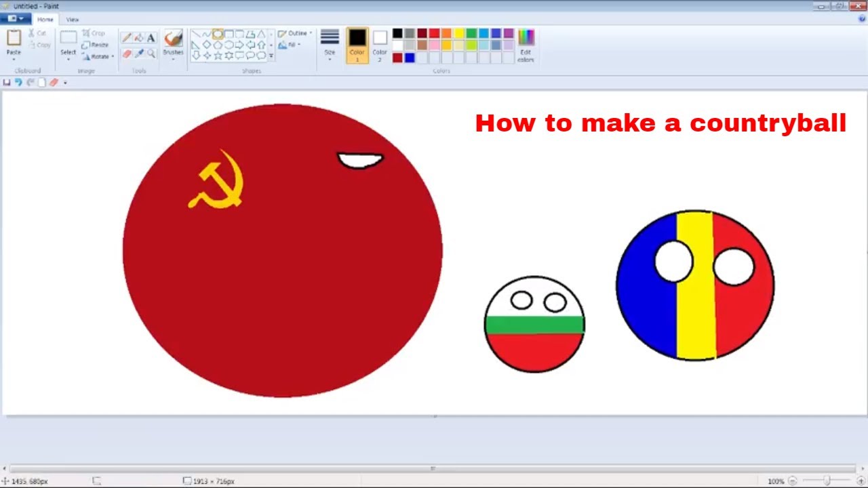Click the Romania tricolor ball drawing

(695, 285)
